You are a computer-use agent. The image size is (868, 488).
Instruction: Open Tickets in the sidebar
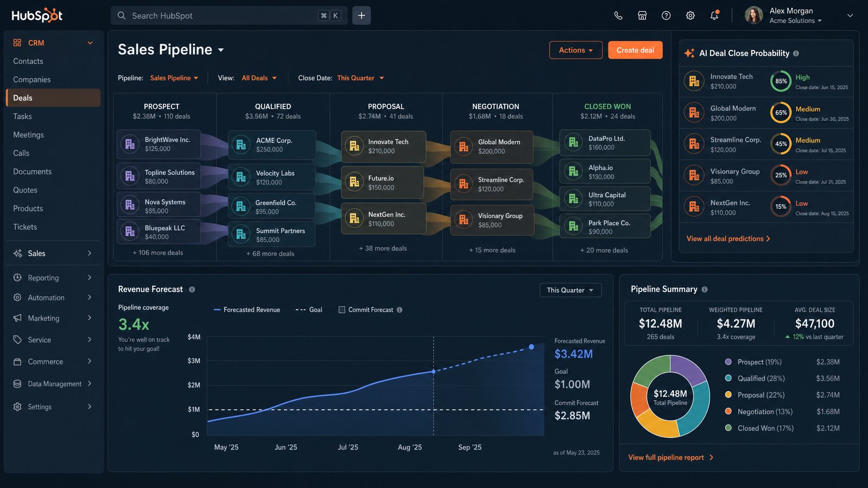pos(25,227)
